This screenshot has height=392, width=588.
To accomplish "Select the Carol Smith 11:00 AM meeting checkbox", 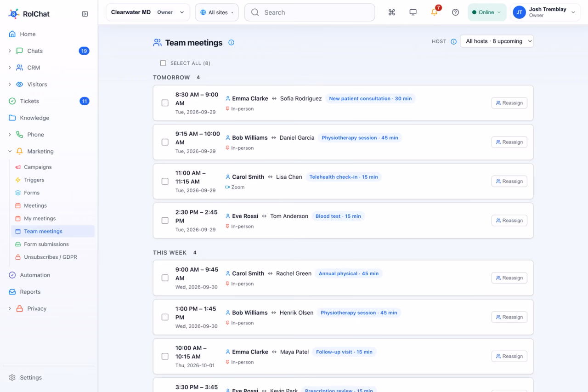I will [x=165, y=181].
